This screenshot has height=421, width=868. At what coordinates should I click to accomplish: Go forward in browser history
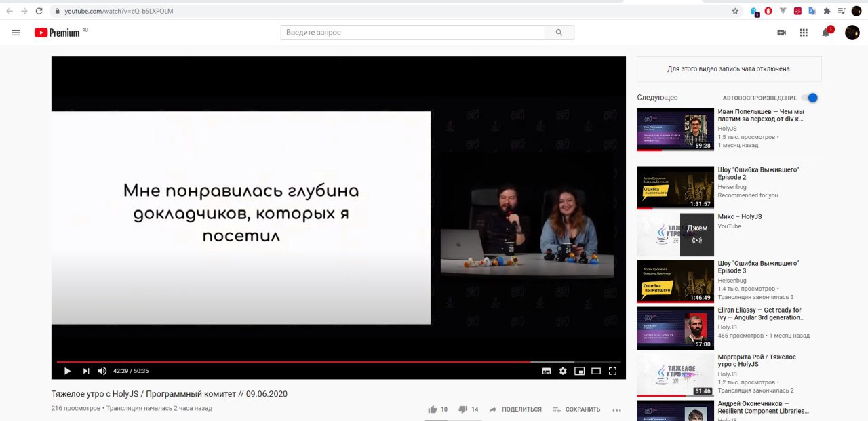[24, 11]
